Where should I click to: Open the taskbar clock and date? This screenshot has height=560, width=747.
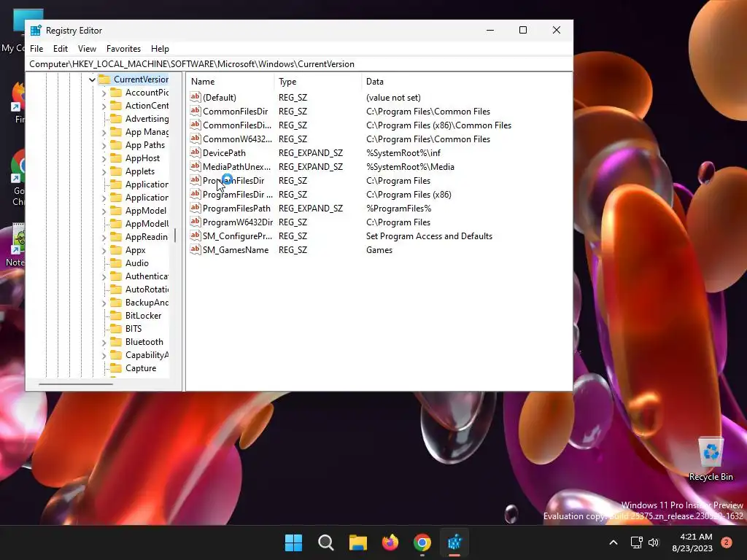coord(692,542)
